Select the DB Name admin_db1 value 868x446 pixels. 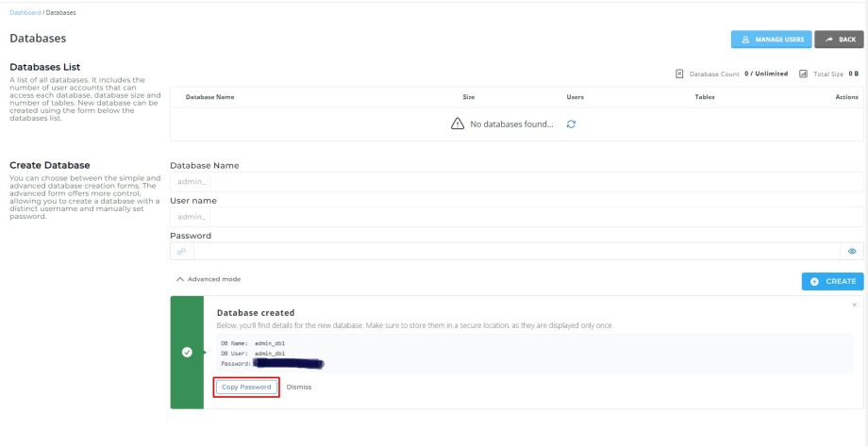(270, 343)
